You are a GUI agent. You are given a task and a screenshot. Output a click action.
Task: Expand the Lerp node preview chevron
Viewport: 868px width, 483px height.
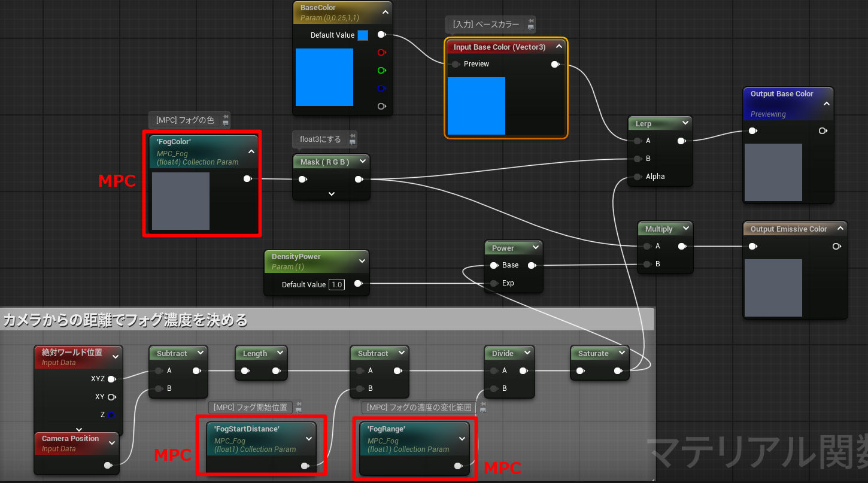point(685,124)
